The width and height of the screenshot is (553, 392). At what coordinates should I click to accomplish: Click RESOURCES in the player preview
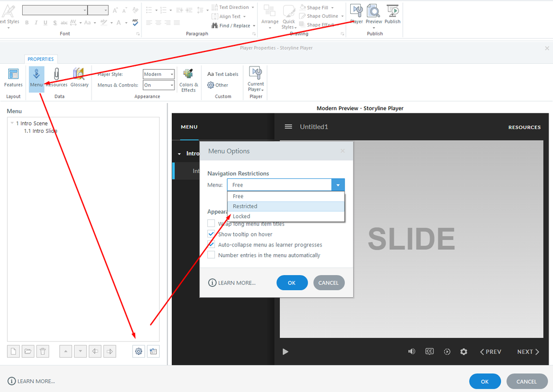(x=524, y=127)
